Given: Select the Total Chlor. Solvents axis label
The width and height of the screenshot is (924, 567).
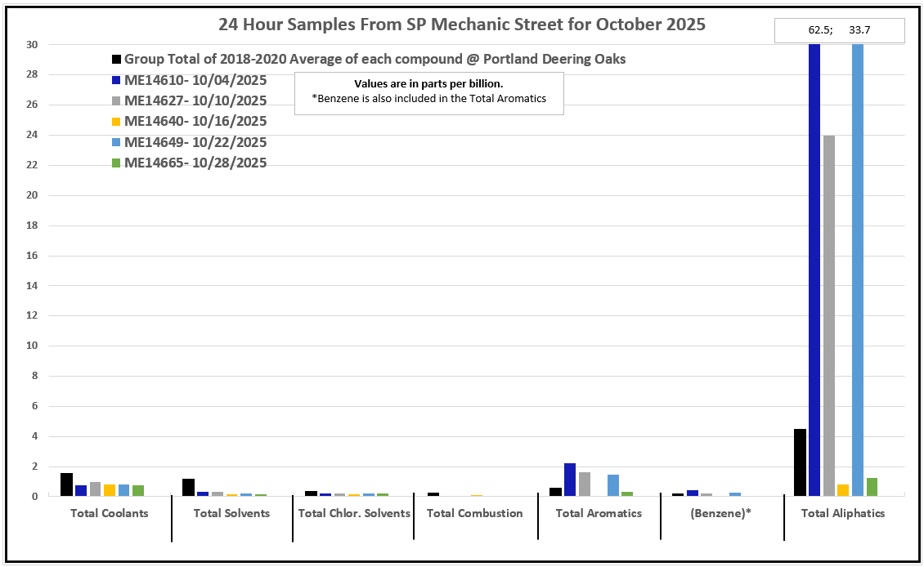Looking at the screenshot, I should coord(353,513).
